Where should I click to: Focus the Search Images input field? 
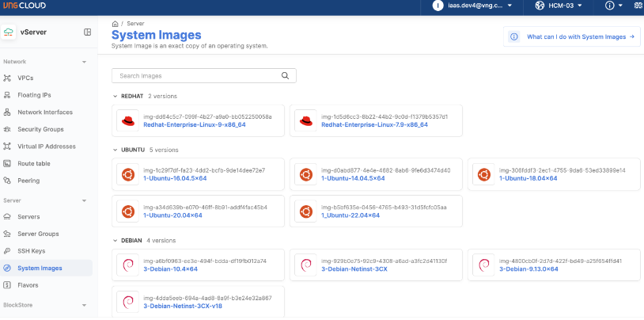coord(198,76)
